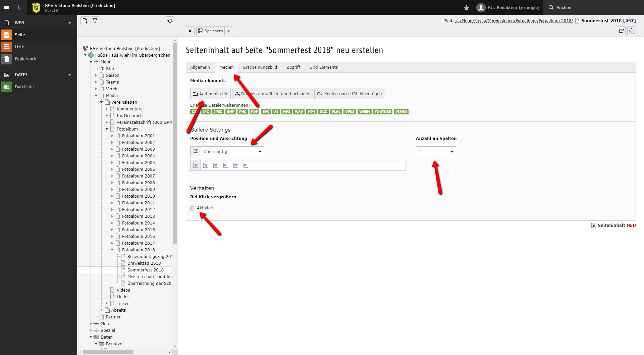Open the page tree filter icon
This screenshot has height=355, width=644.
point(95,21)
